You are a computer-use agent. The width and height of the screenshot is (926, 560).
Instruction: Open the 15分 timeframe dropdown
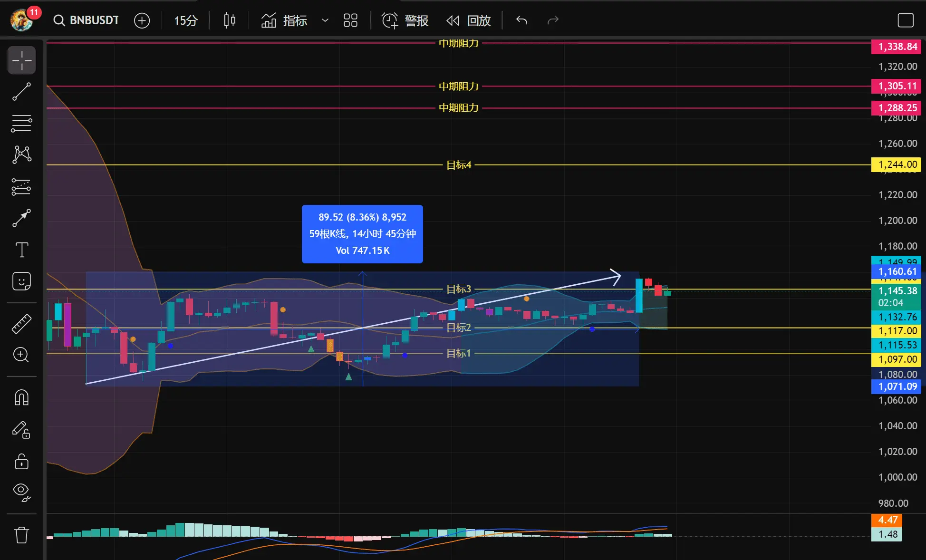pyautogui.click(x=185, y=20)
